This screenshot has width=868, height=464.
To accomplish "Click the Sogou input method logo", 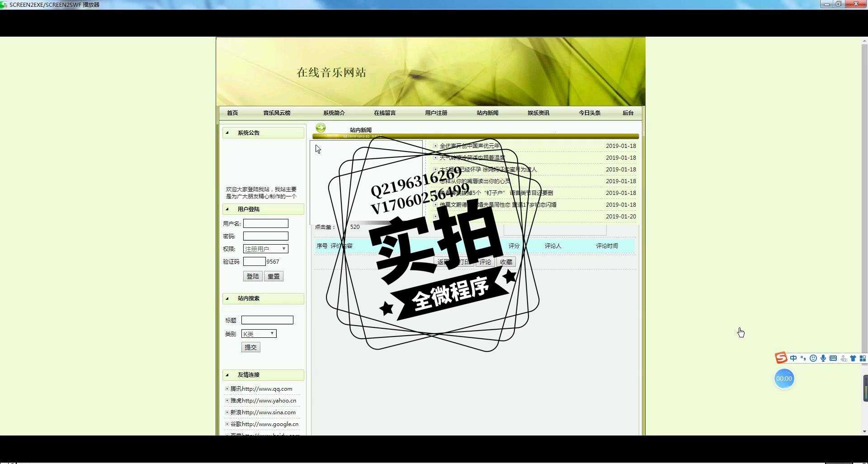I will click(781, 358).
